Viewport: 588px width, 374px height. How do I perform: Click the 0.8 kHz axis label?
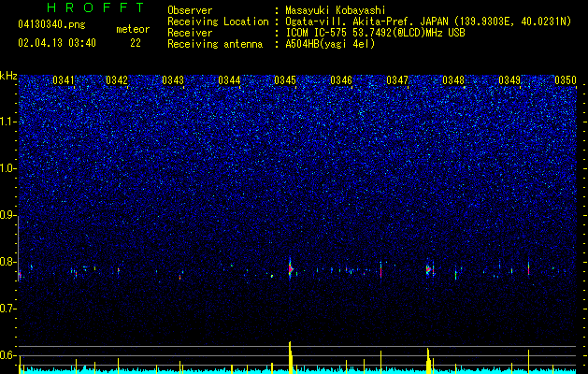pos(8,262)
